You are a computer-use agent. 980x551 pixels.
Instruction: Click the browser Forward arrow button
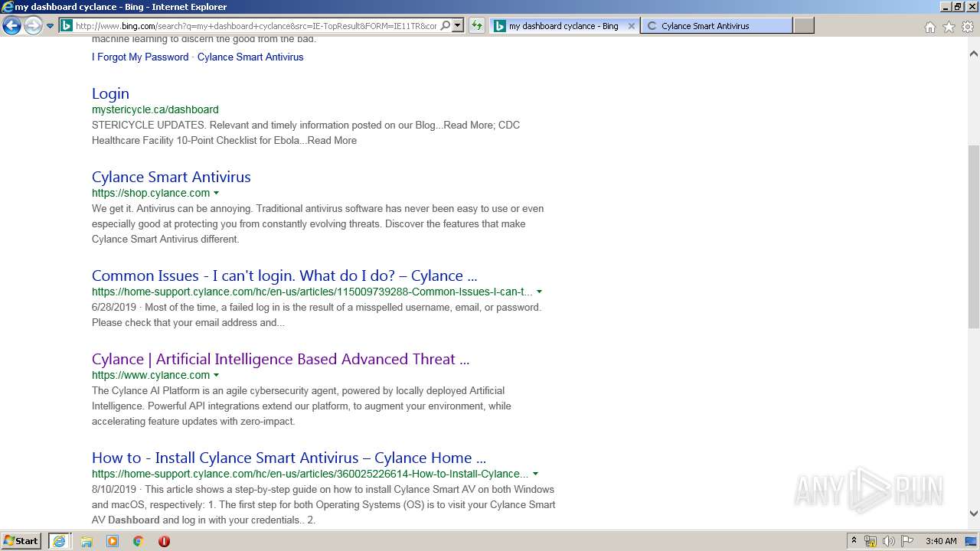point(33,26)
